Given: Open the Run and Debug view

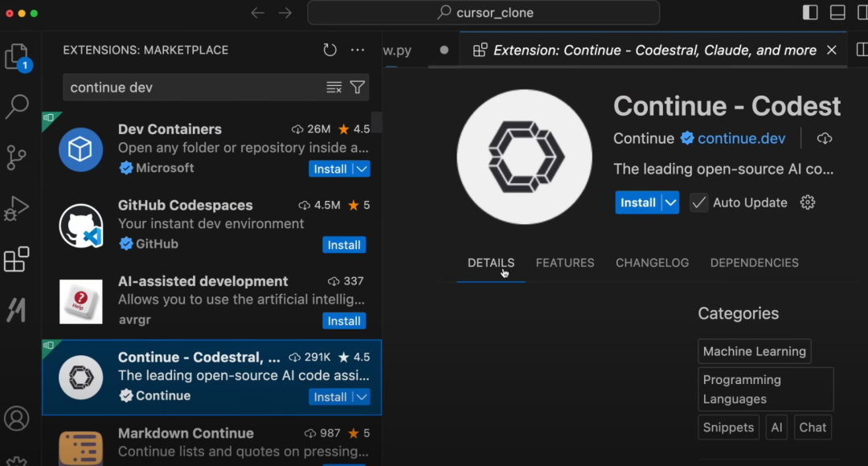Looking at the screenshot, I should pyautogui.click(x=17, y=209).
